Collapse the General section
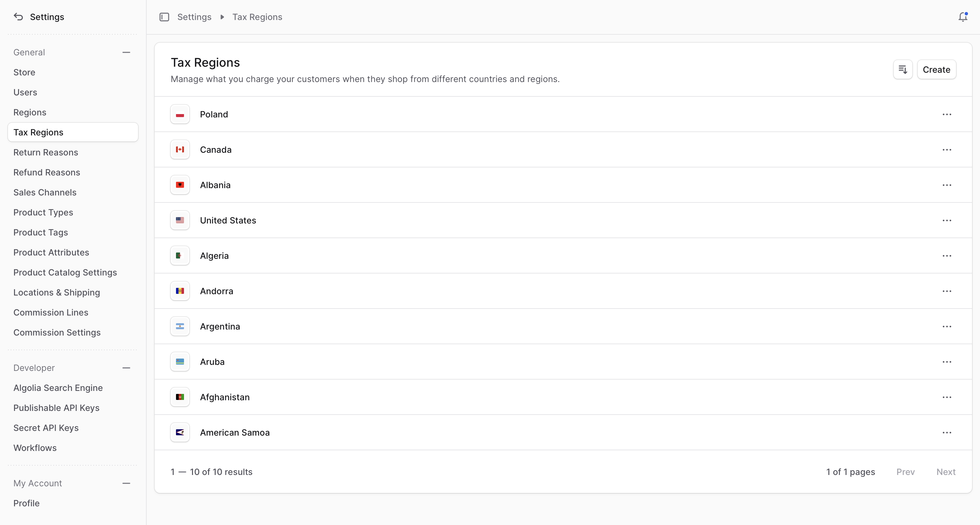Image resolution: width=980 pixels, height=525 pixels. 126,53
